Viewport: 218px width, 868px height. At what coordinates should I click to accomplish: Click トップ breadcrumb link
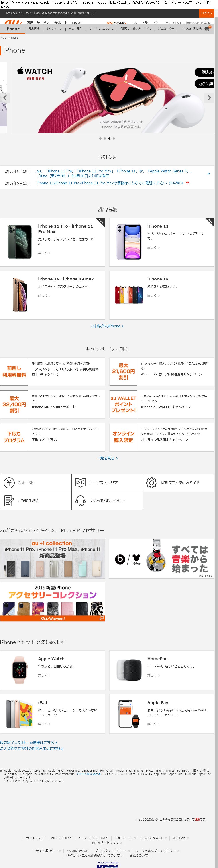[x=3, y=38]
